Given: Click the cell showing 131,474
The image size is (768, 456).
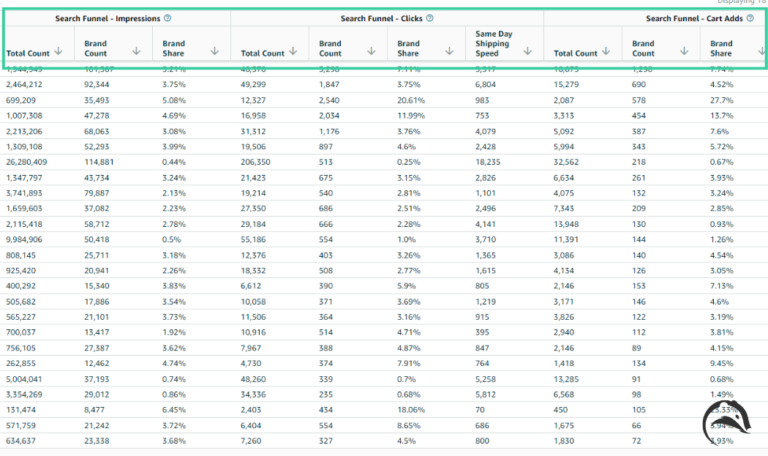Looking at the screenshot, I should [x=21, y=409].
